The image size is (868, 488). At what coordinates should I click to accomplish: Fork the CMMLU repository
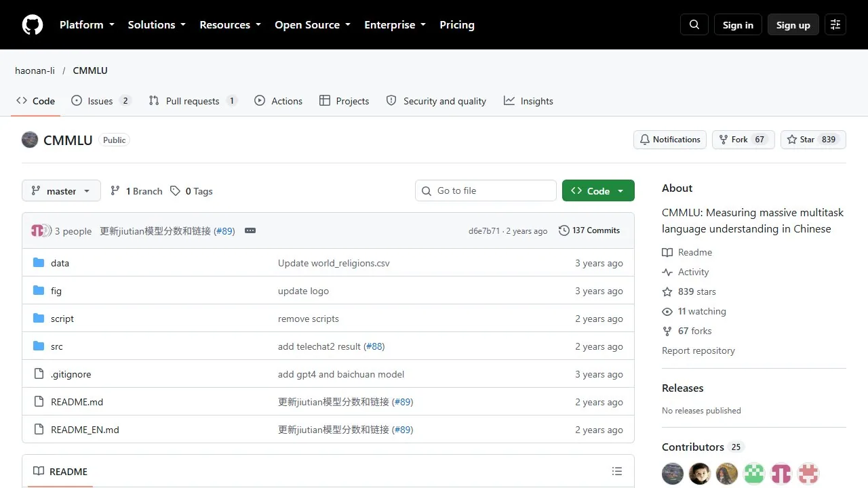click(743, 140)
